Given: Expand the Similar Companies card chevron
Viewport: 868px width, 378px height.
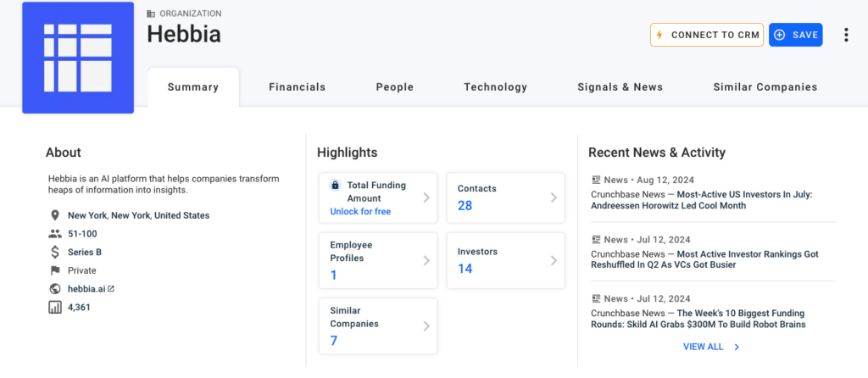Looking at the screenshot, I should (x=426, y=325).
